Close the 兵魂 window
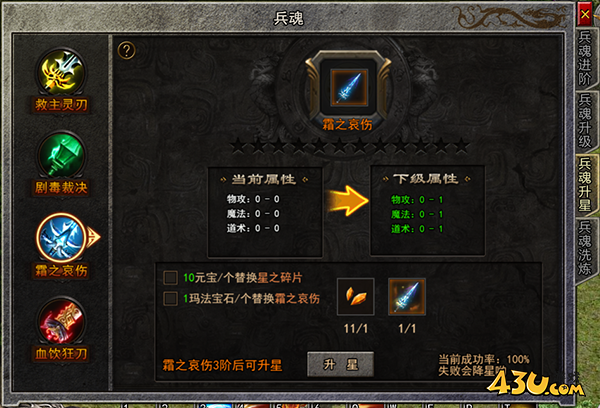The width and height of the screenshot is (600, 408). 585,15
